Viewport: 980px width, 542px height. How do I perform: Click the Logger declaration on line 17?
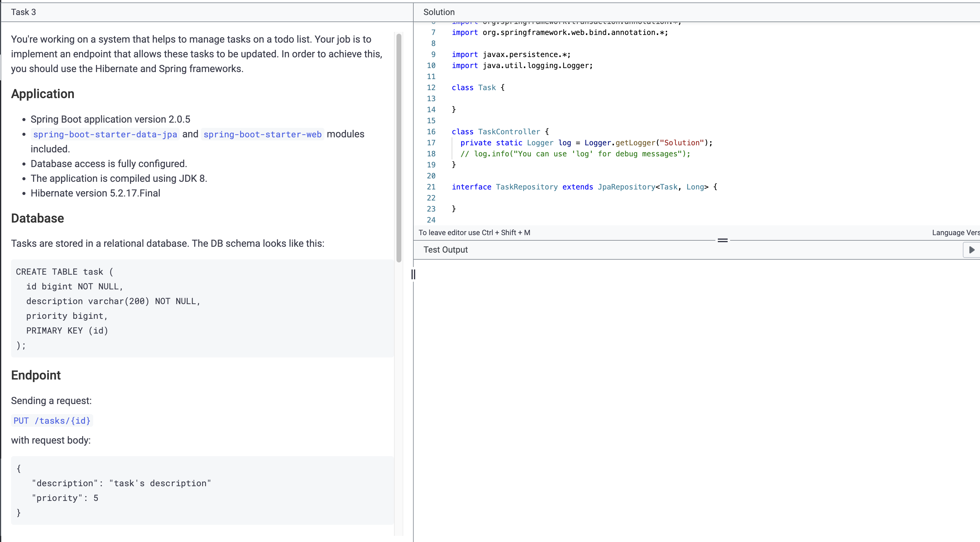point(586,143)
